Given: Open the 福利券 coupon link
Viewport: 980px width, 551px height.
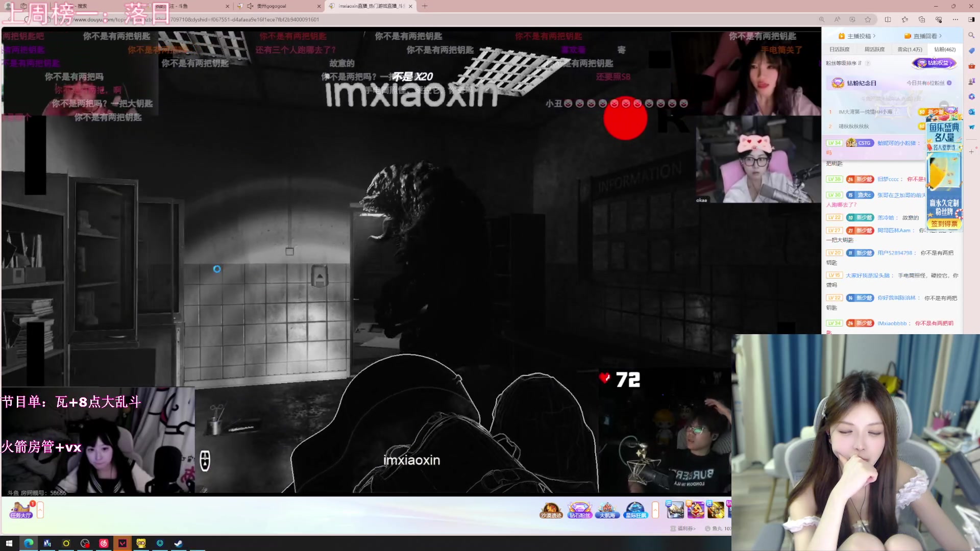Looking at the screenshot, I should (683, 529).
